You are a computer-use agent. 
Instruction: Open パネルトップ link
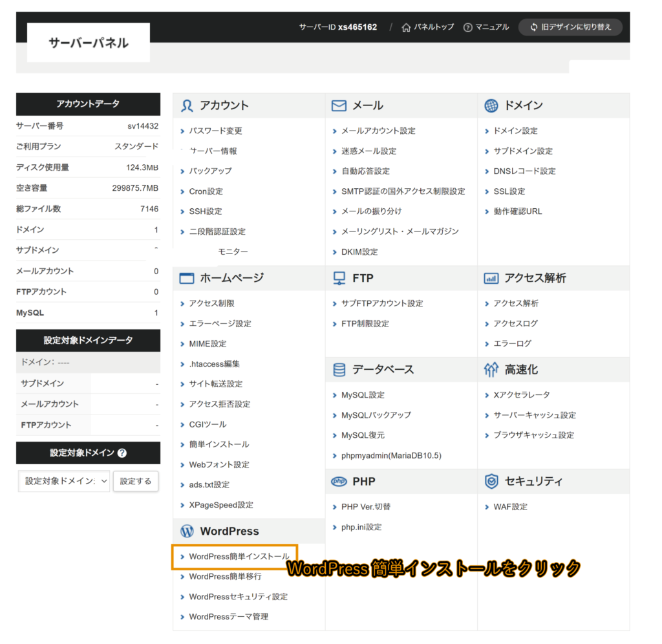[433, 27]
